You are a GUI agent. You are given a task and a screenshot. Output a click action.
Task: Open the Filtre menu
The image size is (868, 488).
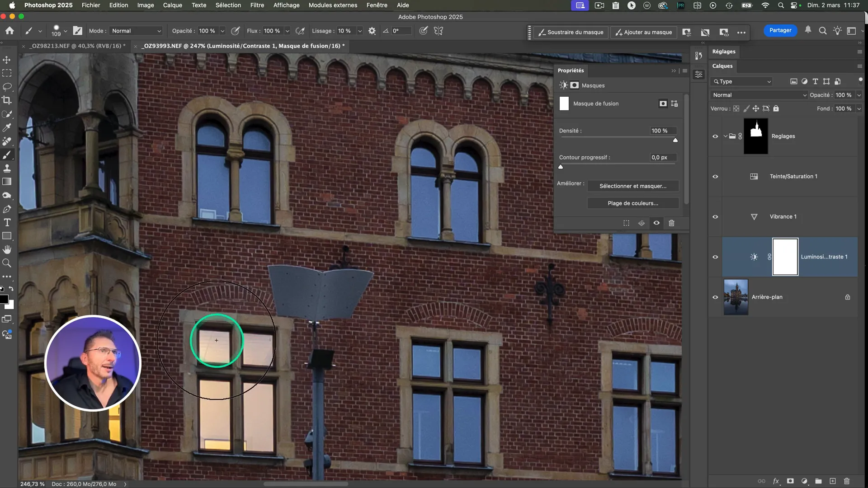point(257,5)
